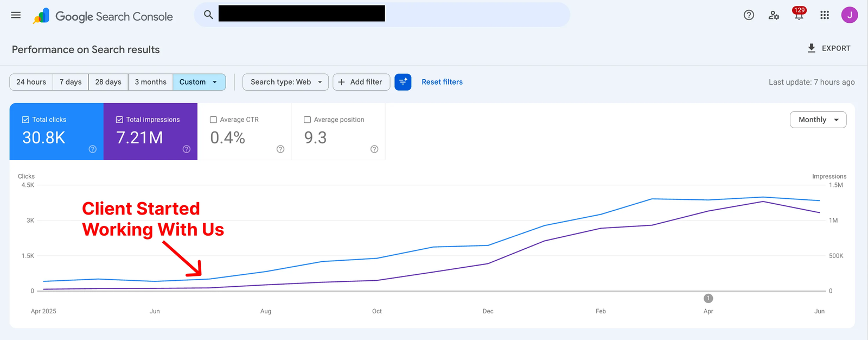The height and width of the screenshot is (340, 868).
Task: Click the Add filter button
Action: [x=361, y=82]
